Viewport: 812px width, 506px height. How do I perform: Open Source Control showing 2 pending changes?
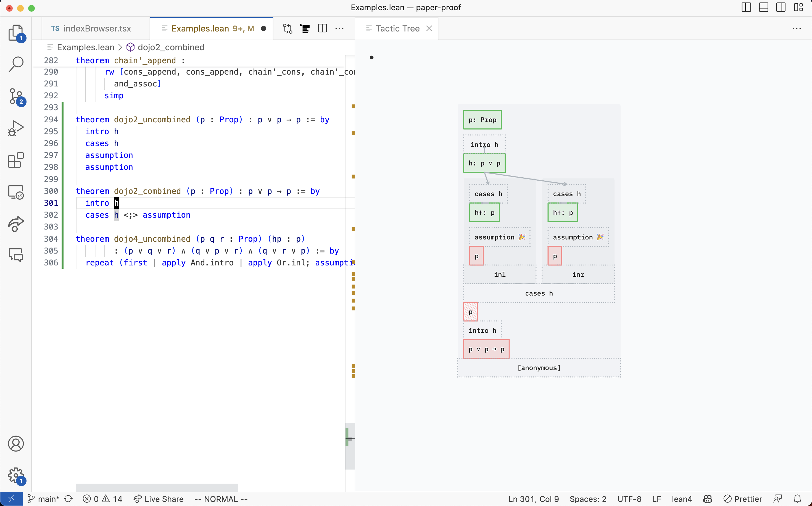[16, 96]
